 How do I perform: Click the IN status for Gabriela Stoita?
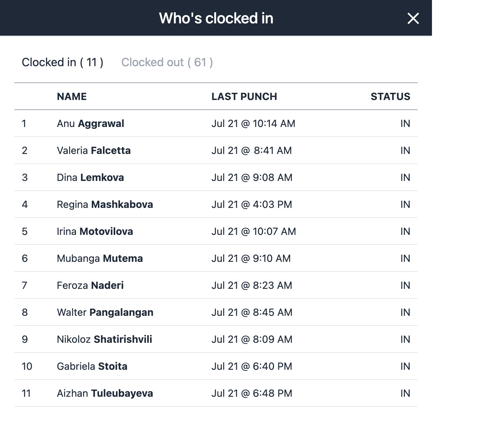pyautogui.click(x=405, y=366)
